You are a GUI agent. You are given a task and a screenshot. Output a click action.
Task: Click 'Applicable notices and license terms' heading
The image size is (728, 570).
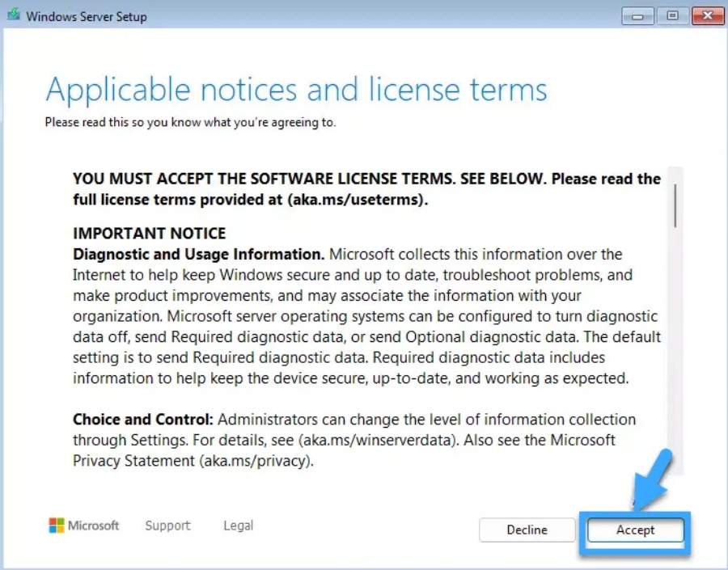pos(296,91)
